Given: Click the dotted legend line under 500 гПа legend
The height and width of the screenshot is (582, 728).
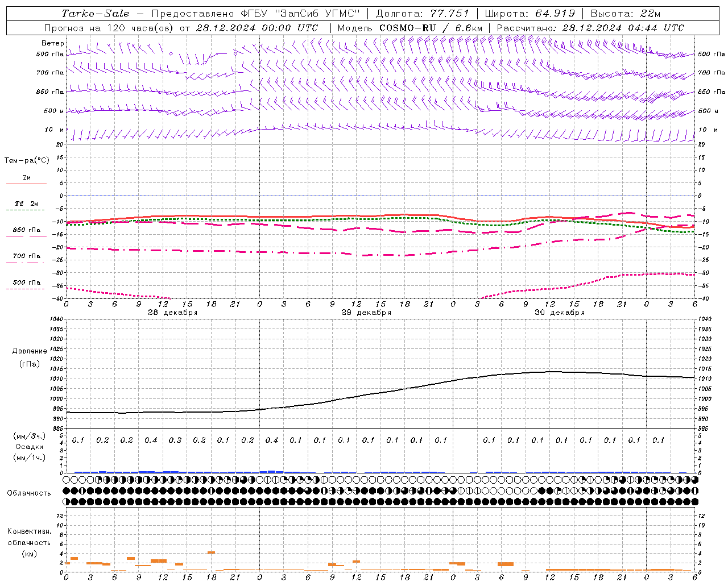Looking at the screenshot, I should point(25,289).
